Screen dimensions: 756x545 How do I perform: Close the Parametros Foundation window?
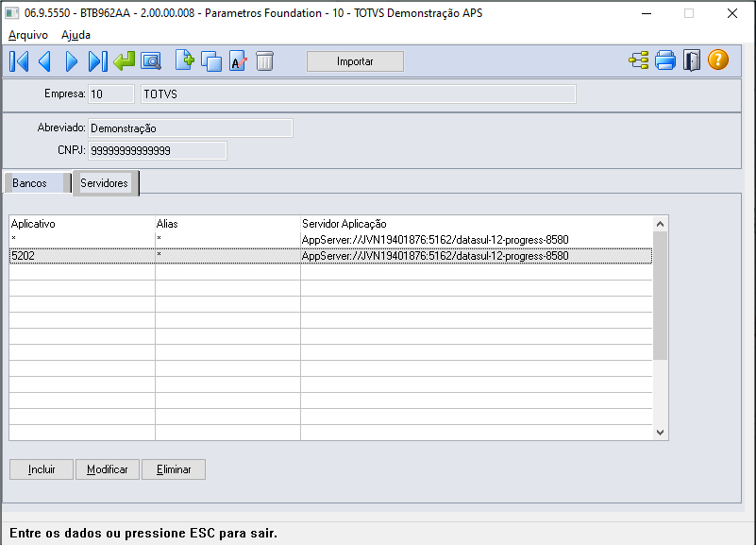tap(732, 13)
